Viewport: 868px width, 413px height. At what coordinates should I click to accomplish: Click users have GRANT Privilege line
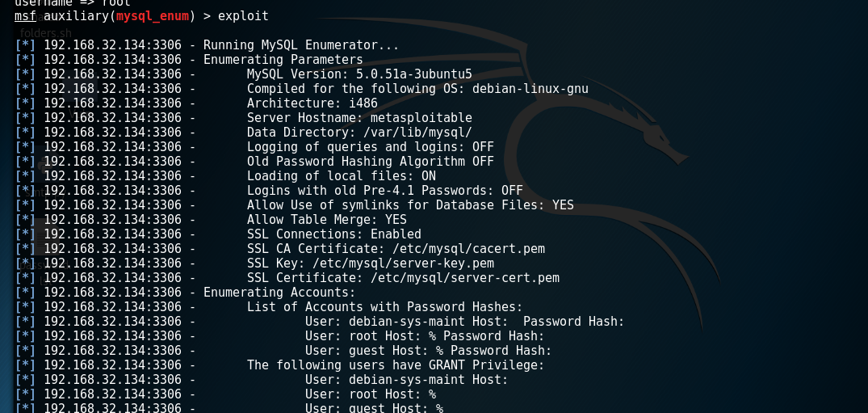[396, 365]
